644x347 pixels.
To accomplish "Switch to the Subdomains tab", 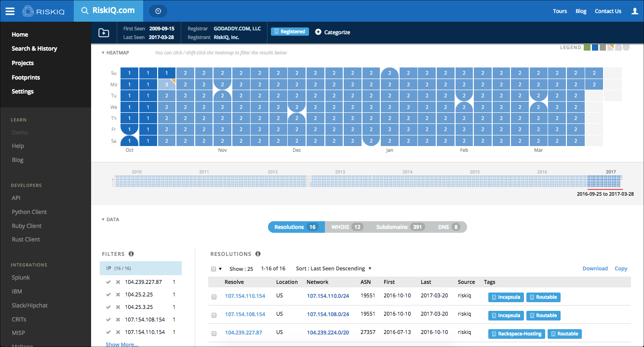I will point(400,227).
